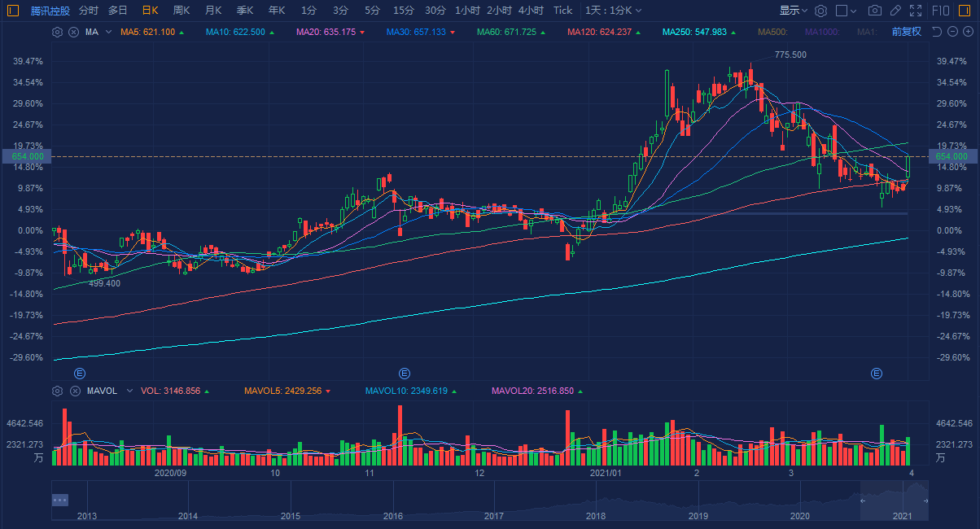Click the F10 company info button
Image resolution: width=980 pixels, height=529 pixels.
pyautogui.click(x=941, y=11)
